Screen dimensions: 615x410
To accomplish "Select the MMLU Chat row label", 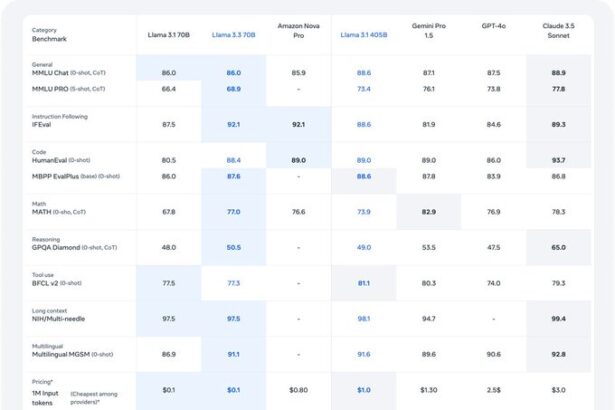I will coord(69,73).
